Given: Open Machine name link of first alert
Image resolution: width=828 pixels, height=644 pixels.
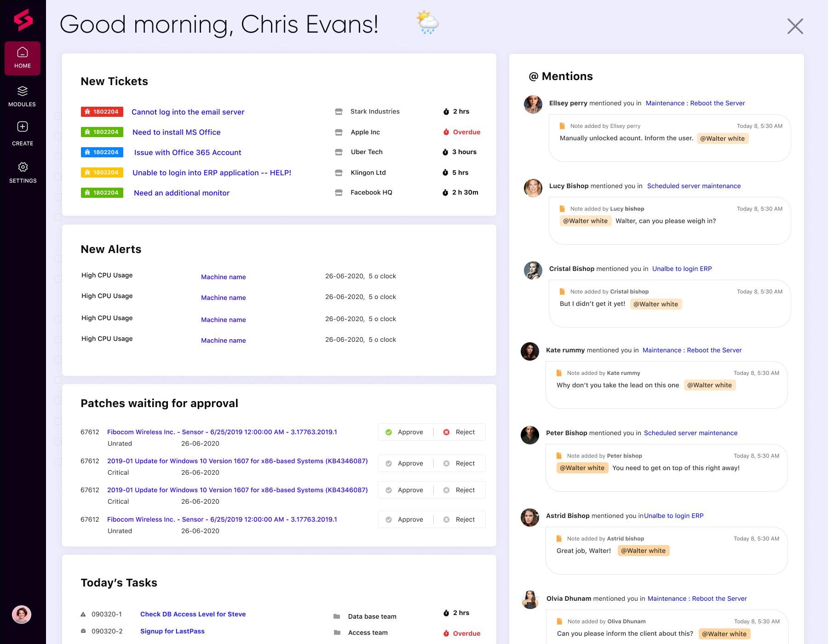Looking at the screenshot, I should click(x=224, y=277).
